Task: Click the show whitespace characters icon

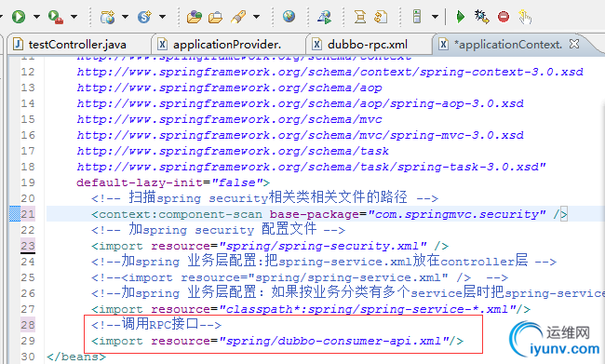Action: [381, 17]
